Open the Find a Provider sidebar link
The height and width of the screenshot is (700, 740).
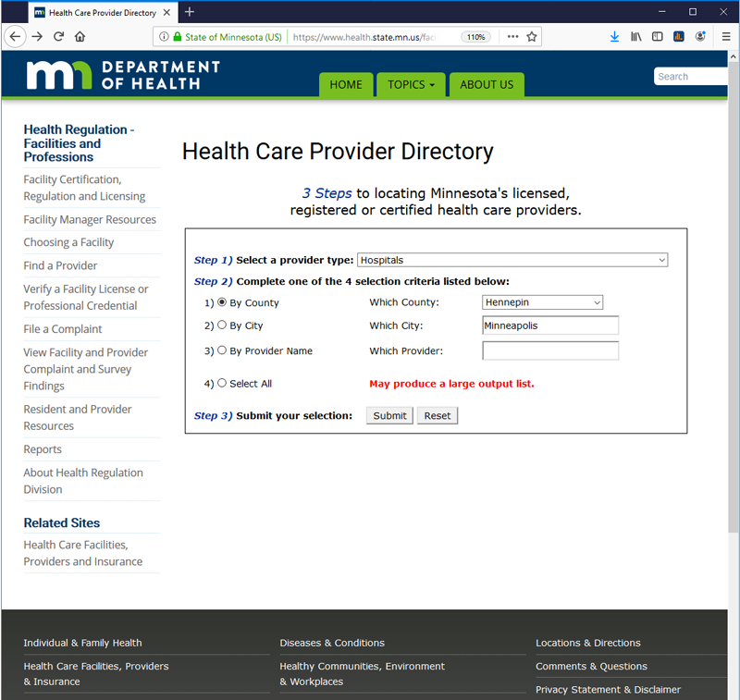tap(60, 265)
